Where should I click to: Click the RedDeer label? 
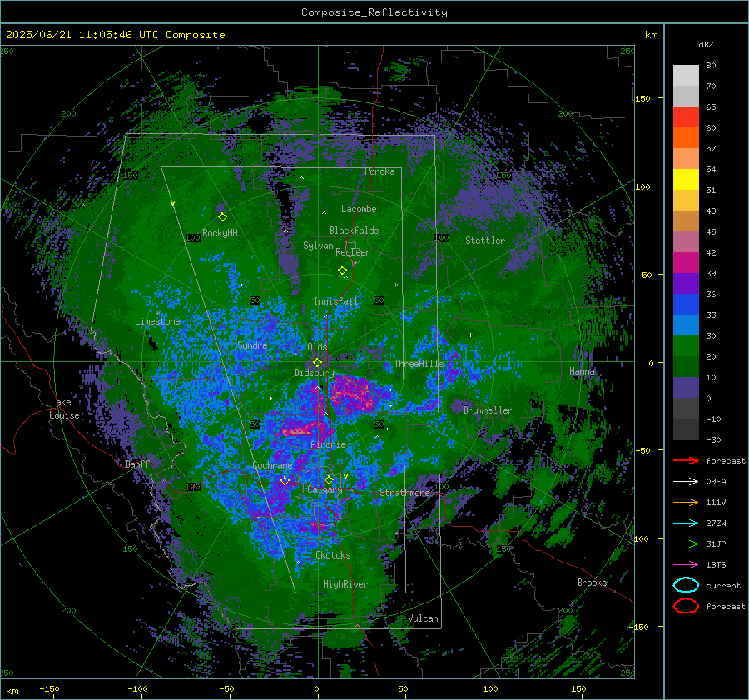(353, 252)
